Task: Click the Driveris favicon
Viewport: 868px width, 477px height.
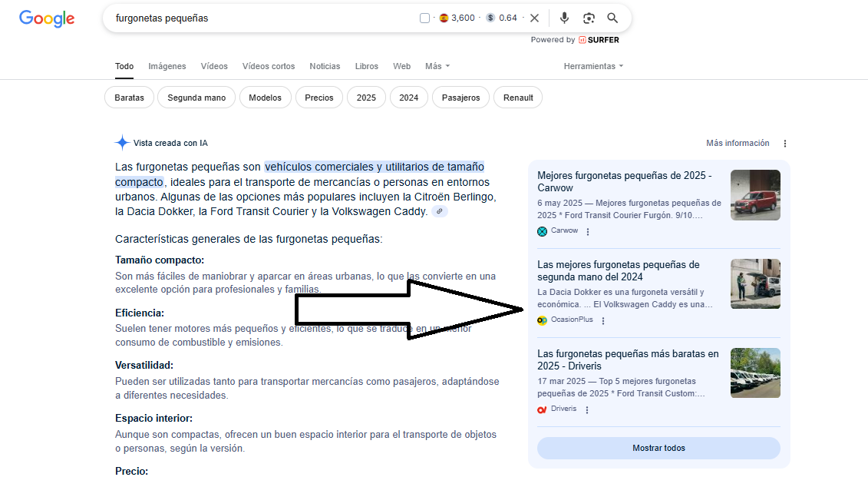Action: [x=542, y=409]
